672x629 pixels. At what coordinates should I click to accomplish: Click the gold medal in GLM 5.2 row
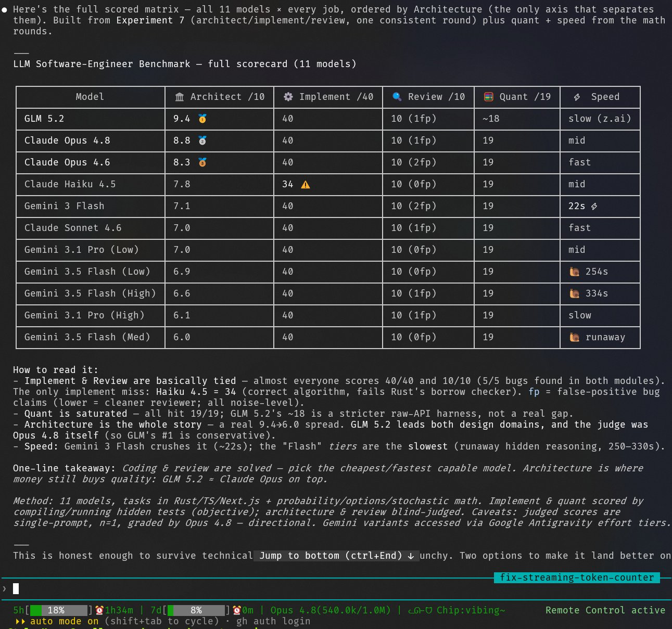pos(202,119)
